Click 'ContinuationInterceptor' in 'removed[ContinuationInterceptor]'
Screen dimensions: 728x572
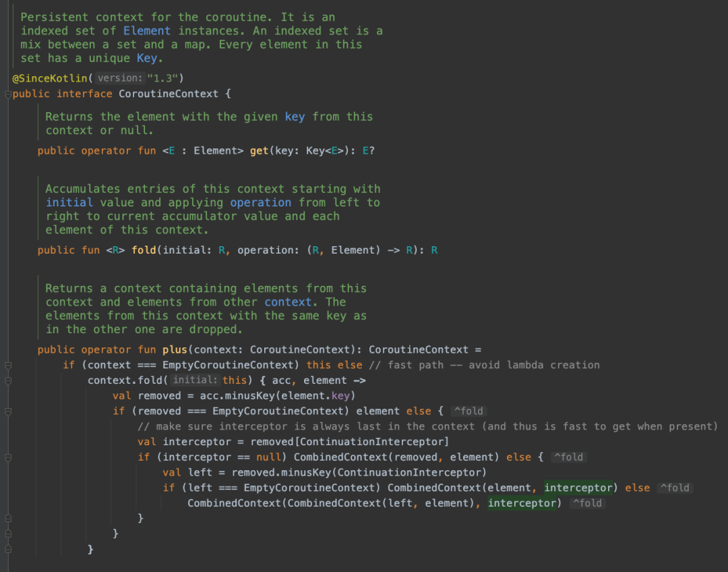pyautogui.click(x=372, y=442)
